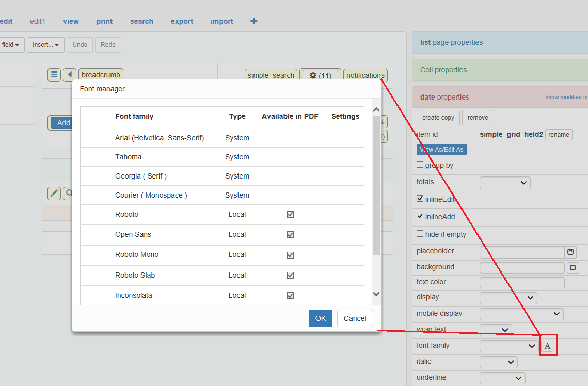
Task: Click the back arrow icon beside breadcrumb
Action: (70, 75)
